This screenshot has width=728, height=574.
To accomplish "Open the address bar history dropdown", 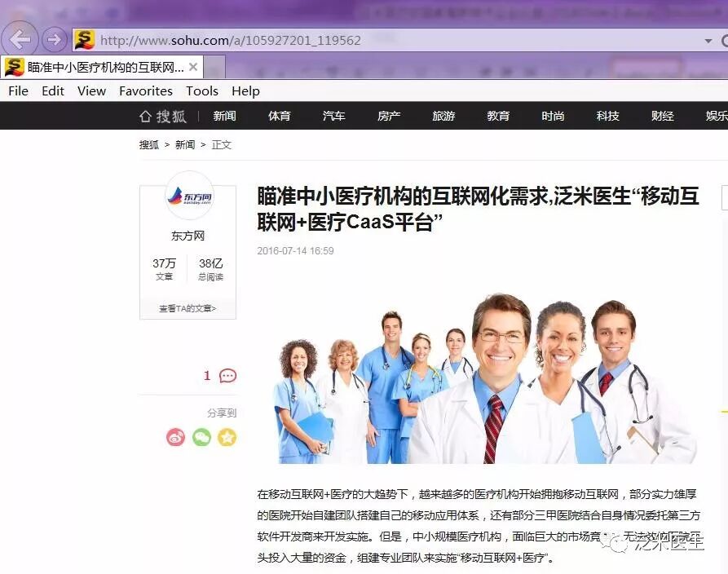I will point(710,39).
